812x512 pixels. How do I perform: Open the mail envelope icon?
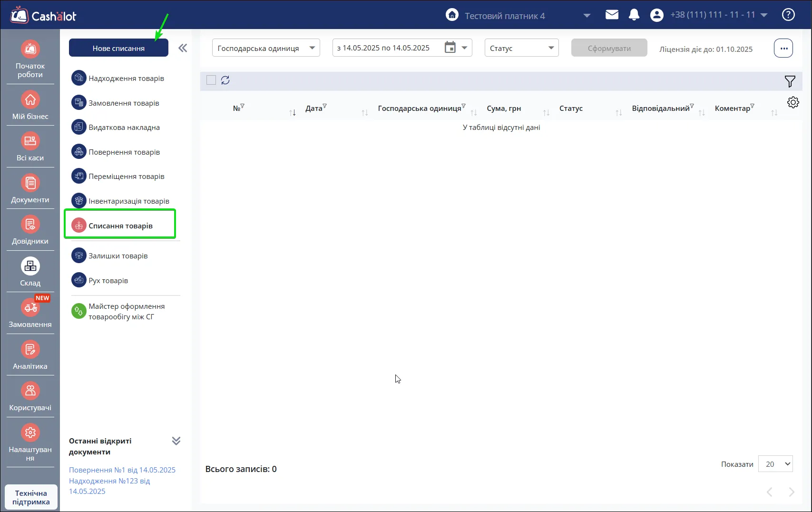tap(612, 15)
